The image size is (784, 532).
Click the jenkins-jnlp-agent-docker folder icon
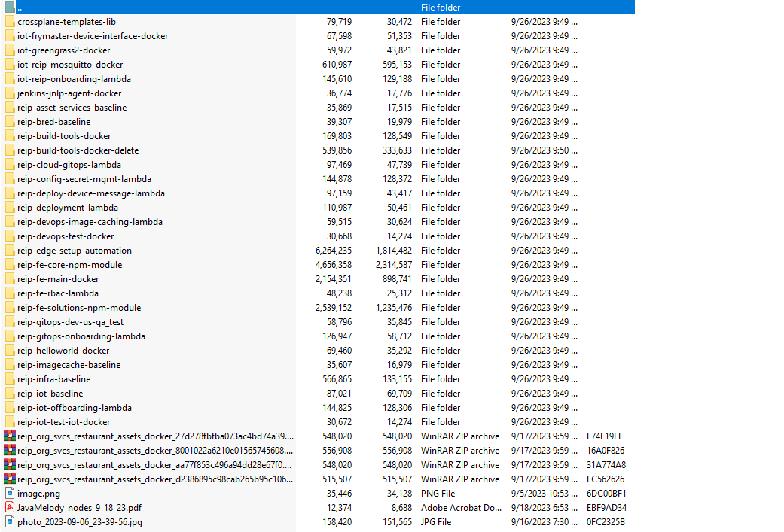tap(10, 93)
